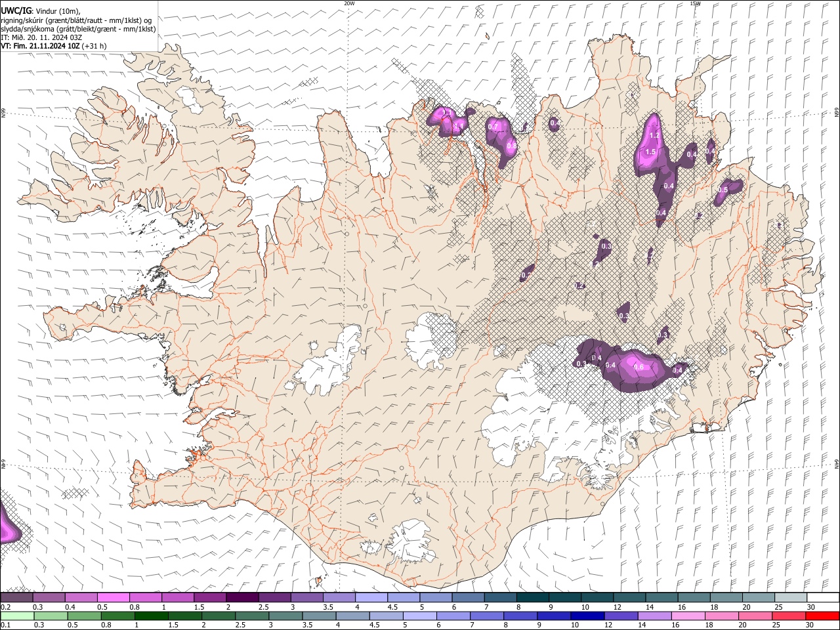This screenshot has height=630, width=840.
Task: Click the '0.5' value in the eastern snow patch
Action: click(723, 190)
